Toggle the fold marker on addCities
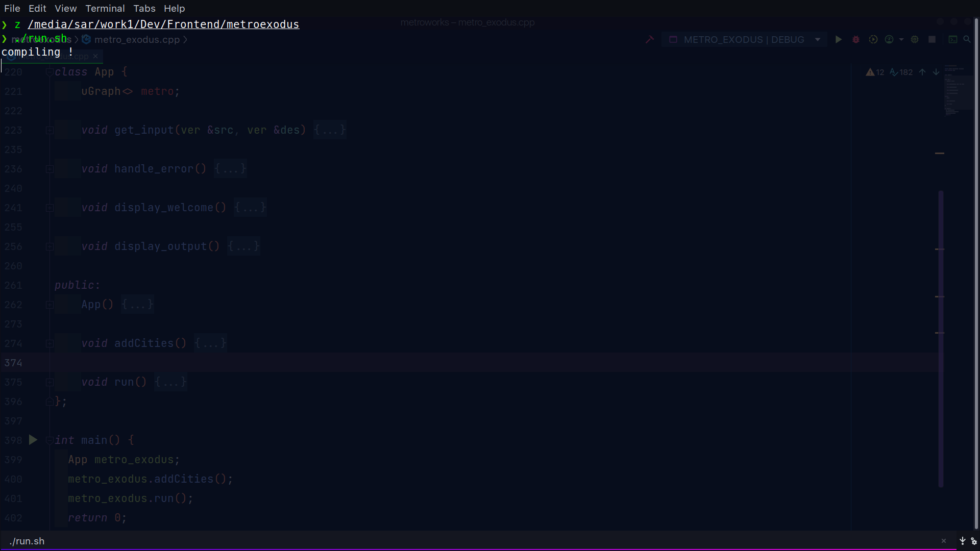 point(50,343)
